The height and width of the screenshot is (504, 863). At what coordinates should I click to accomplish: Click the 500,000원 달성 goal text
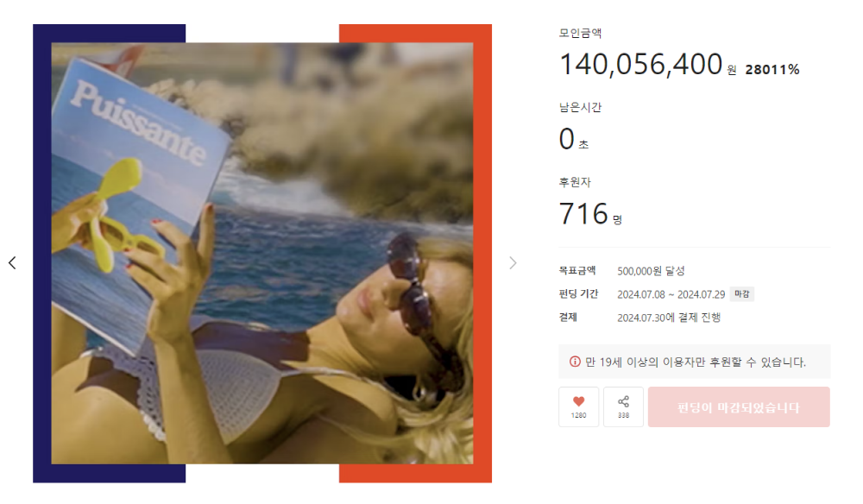(x=651, y=271)
